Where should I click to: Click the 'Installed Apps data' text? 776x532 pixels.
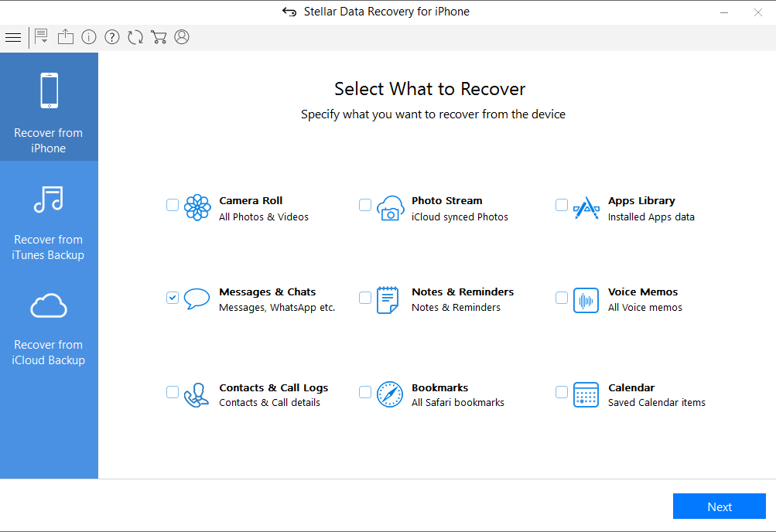pyautogui.click(x=651, y=217)
